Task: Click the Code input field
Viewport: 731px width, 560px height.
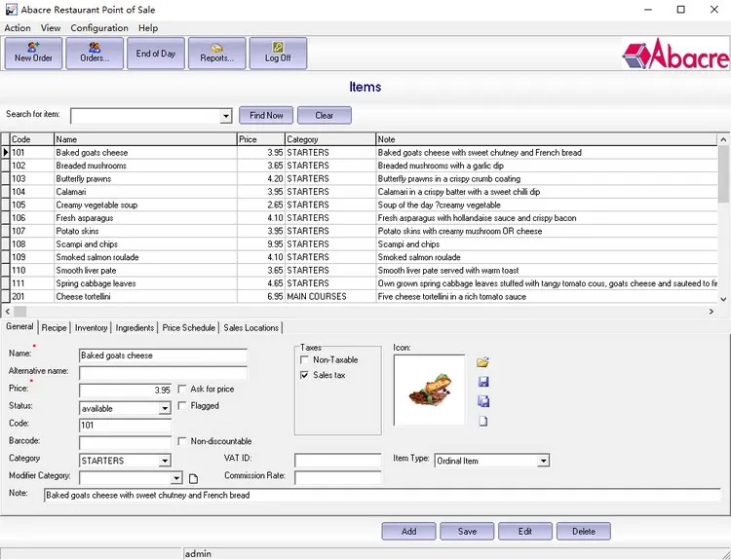Action: tap(126, 425)
